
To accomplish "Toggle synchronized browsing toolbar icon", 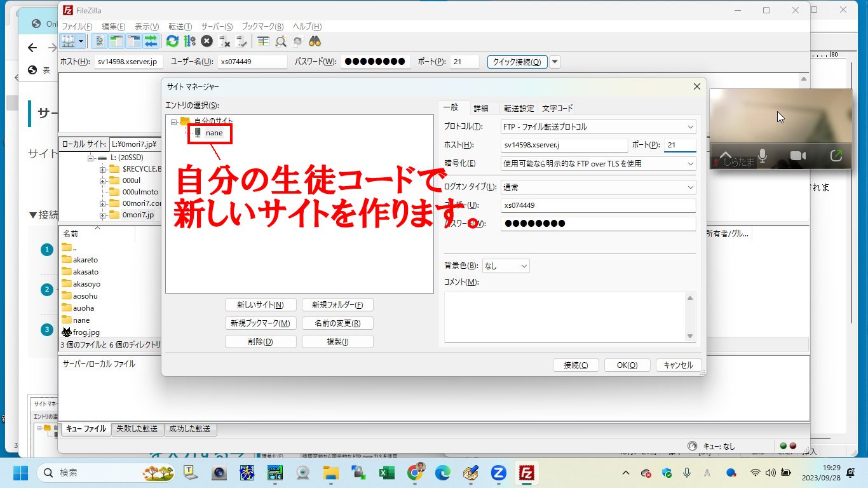I will [x=297, y=41].
